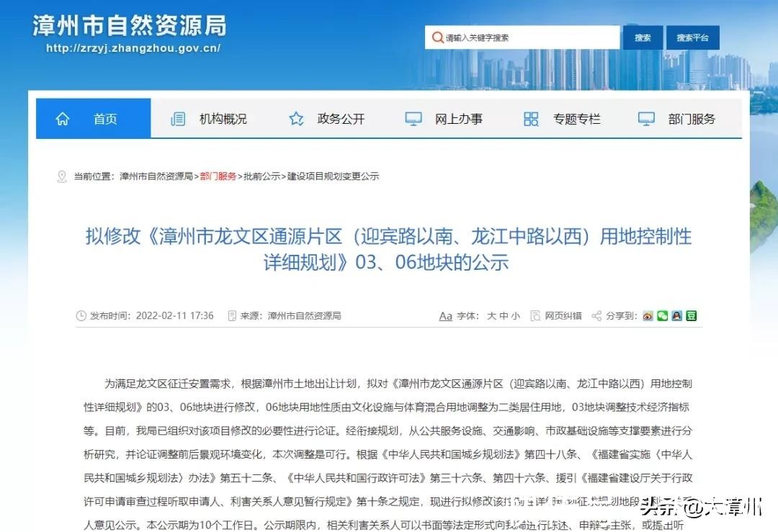Viewport: 778px width, 532px height.
Task: Click the 网页纠错 error-report icon
Action: (535, 315)
